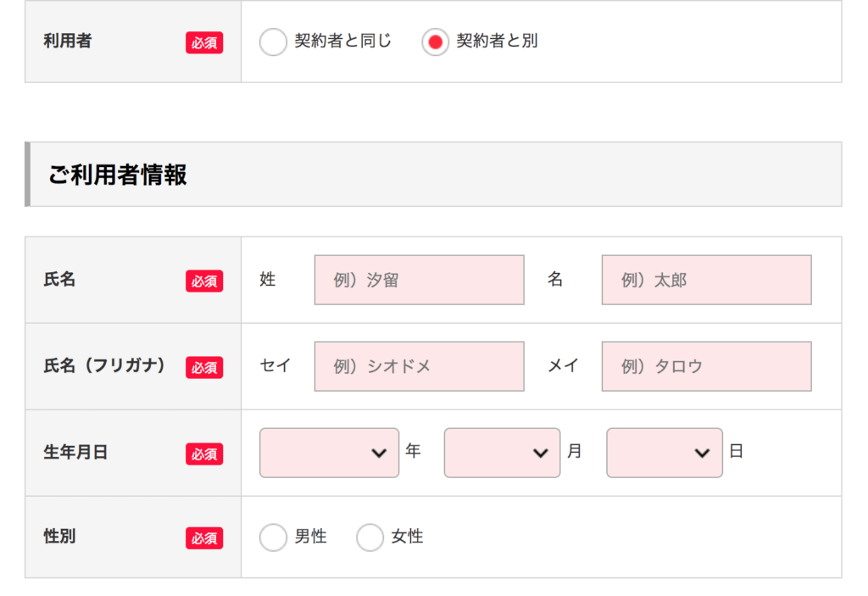This screenshot has width=868, height=596.
Task: Click the 年 text after the year dropdown
Action: pos(413,451)
